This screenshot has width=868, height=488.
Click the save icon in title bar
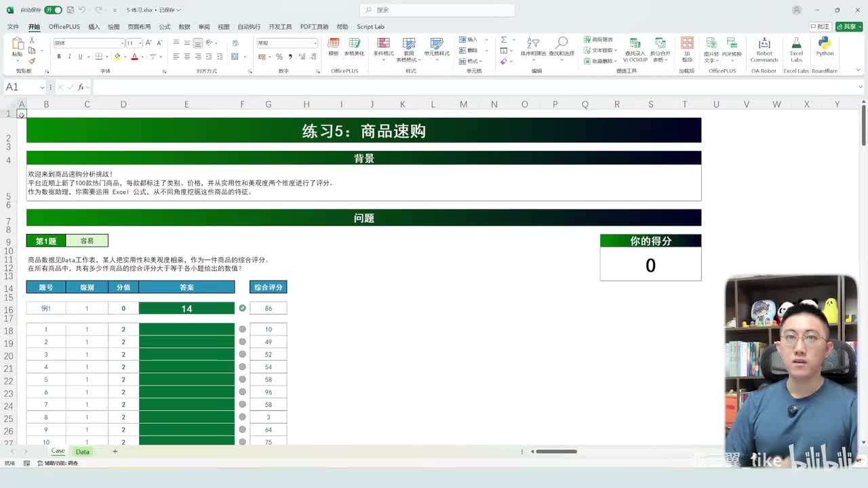pos(70,10)
